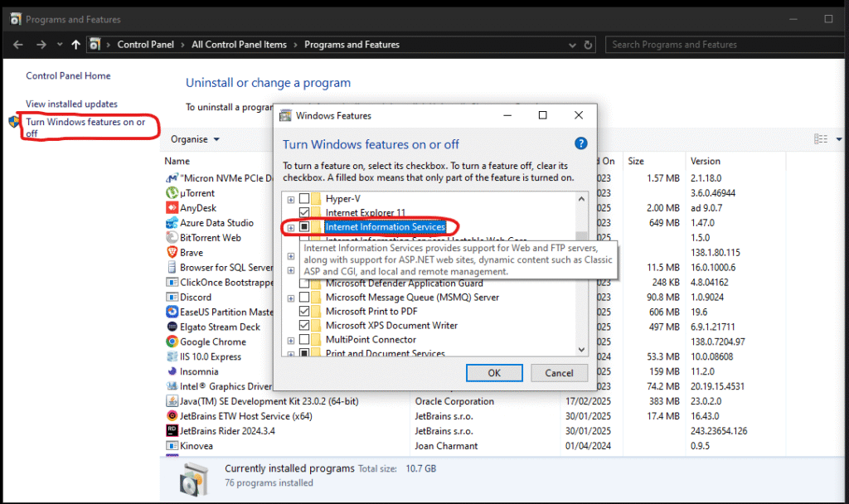The height and width of the screenshot is (504, 849).
Task: Open the view options dropdown arrow
Action: coord(839,139)
